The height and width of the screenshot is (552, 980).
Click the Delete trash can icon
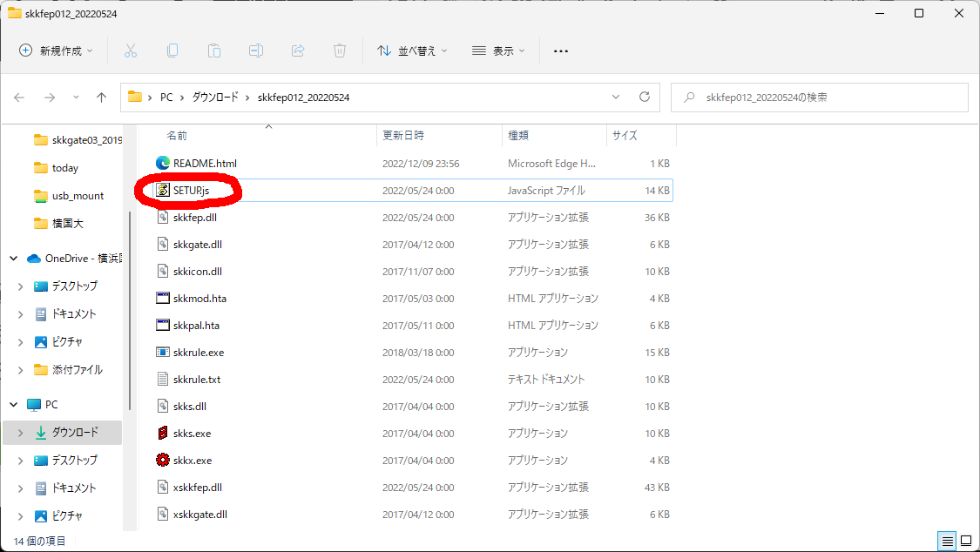tap(340, 50)
